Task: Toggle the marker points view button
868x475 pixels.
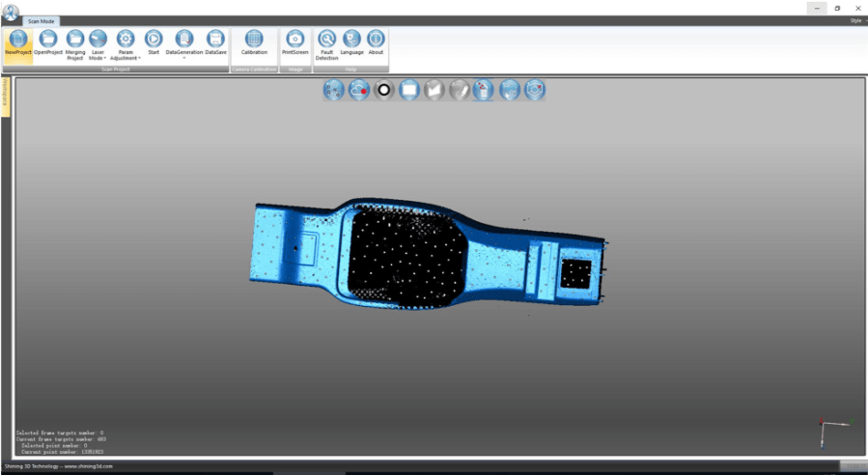Action: [333, 90]
